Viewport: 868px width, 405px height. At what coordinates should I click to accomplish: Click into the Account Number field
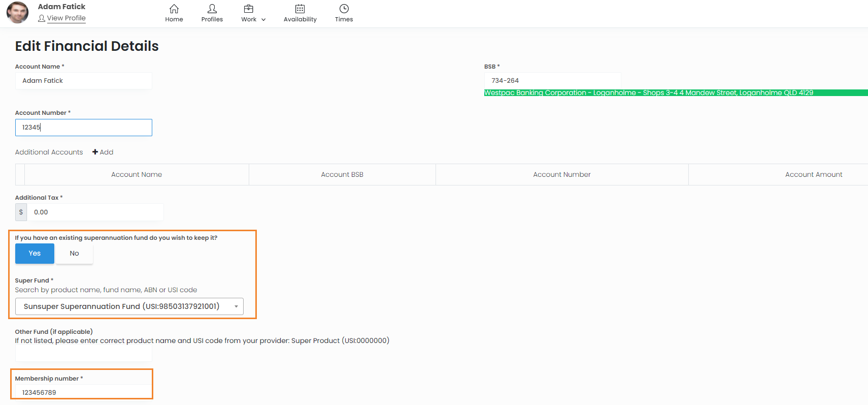click(x=84, y=128)
